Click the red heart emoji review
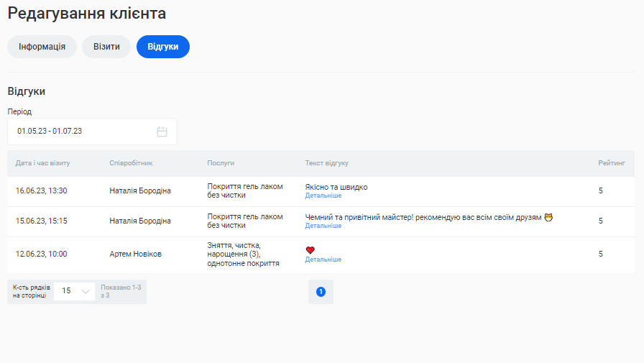 click(x=310, y=250)
